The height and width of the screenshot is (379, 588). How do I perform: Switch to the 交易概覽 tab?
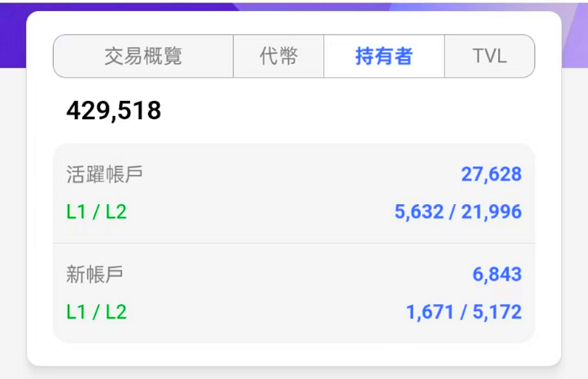pyautogui.click(x=143, y=56)
